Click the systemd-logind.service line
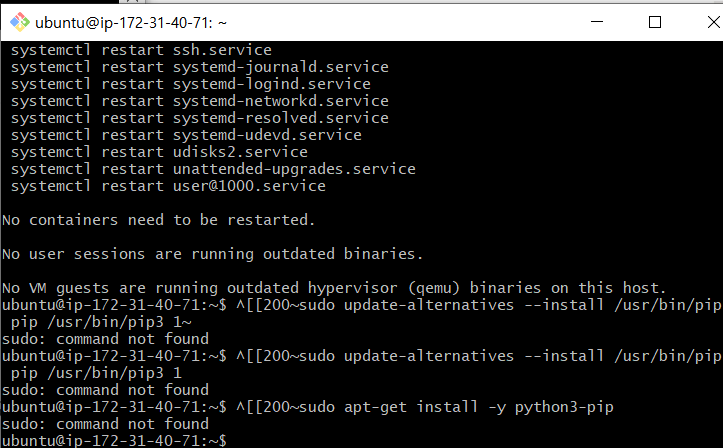This screenshot has height=448, width=723. [191, 84]
